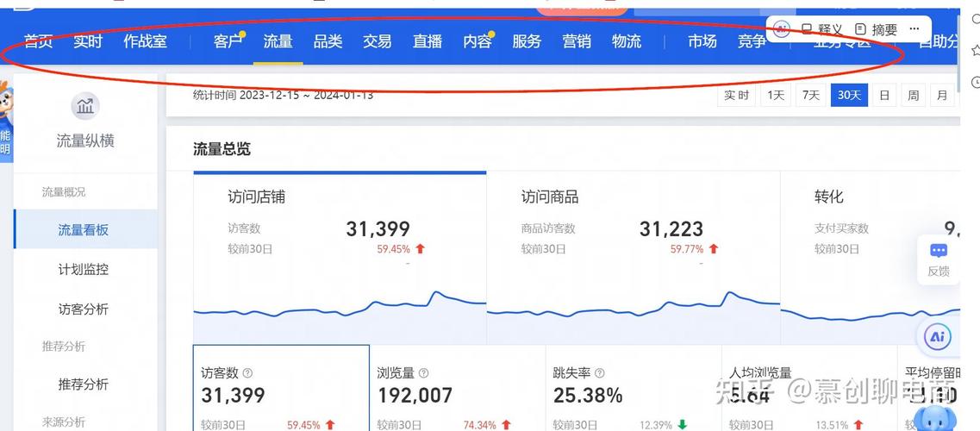
Task: Click the 25.38% 跳失率 value
Action: pyautogui.click(x=588, y=396)
